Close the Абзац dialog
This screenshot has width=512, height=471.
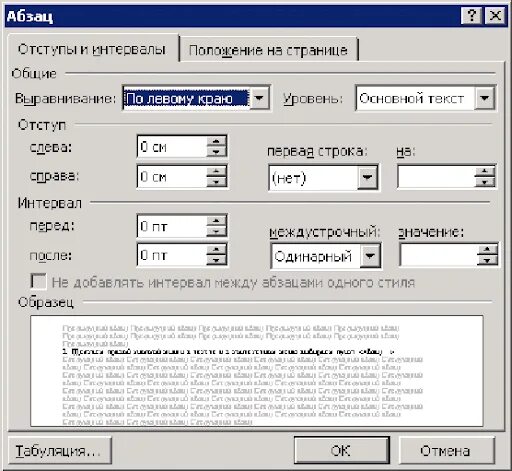pyautogui.click(x=495, y=16)
